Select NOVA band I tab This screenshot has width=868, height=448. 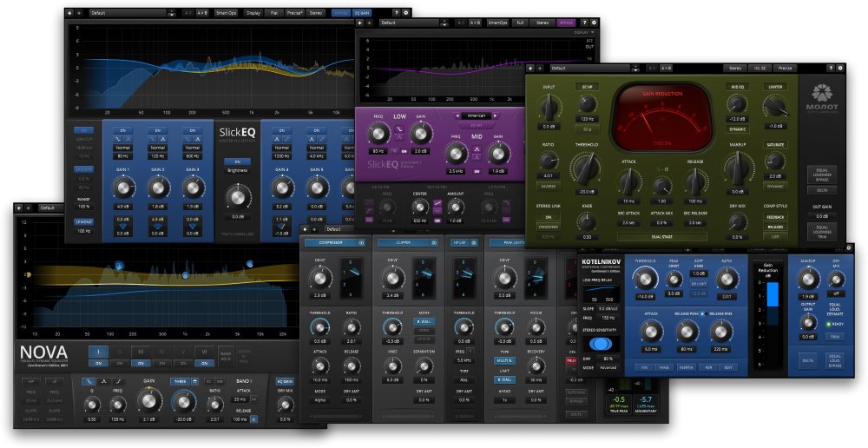99,352
